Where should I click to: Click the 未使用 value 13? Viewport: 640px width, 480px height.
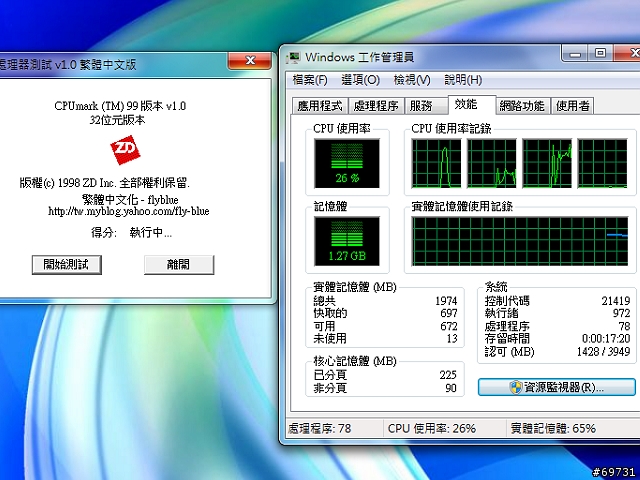pos(452,338)
